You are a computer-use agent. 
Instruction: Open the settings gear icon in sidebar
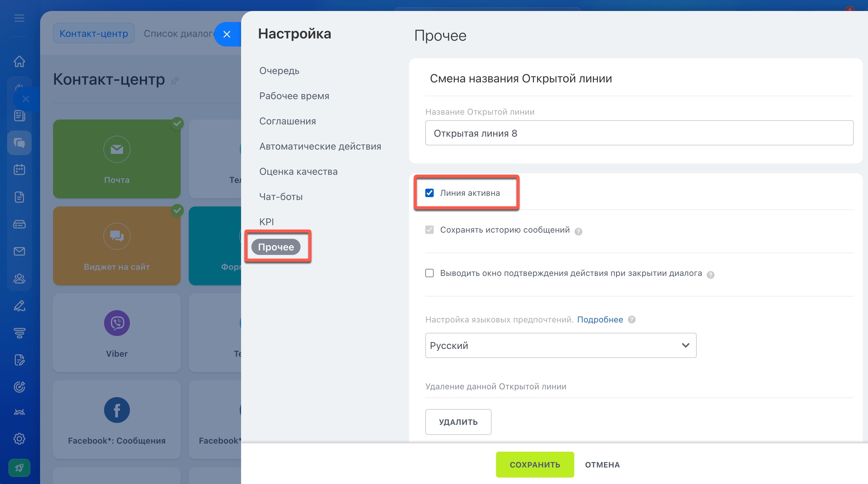tap(19, 439)
